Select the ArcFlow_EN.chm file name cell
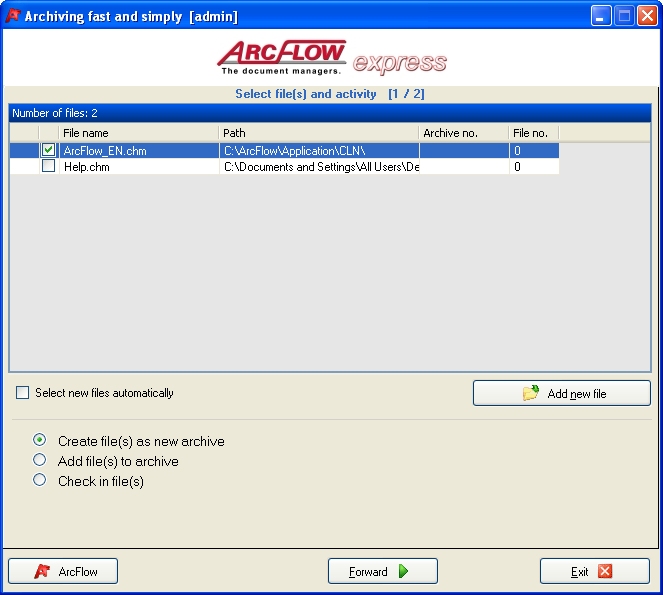 139,151
